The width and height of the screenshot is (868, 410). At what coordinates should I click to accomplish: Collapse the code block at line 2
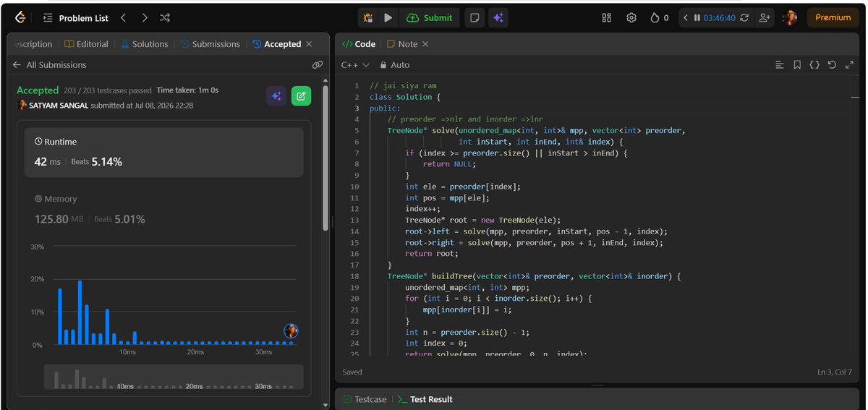point(362,97)
